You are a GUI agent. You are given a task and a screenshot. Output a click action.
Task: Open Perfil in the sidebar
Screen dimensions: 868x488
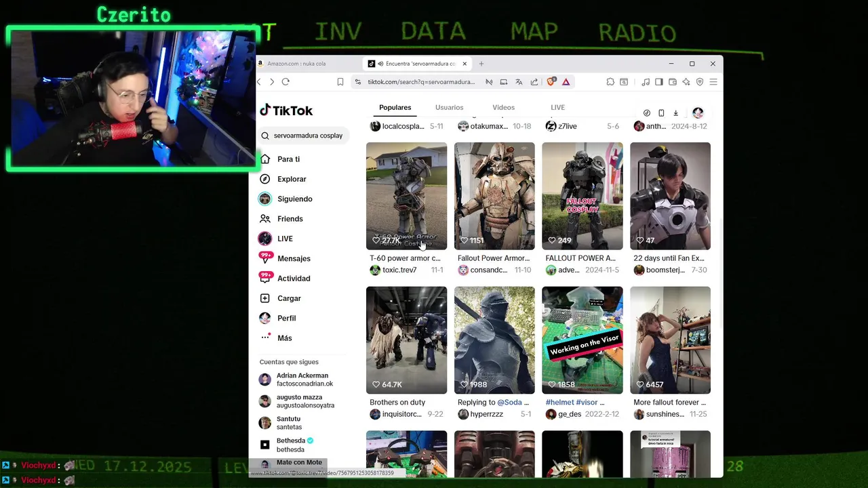click(286, 318)
